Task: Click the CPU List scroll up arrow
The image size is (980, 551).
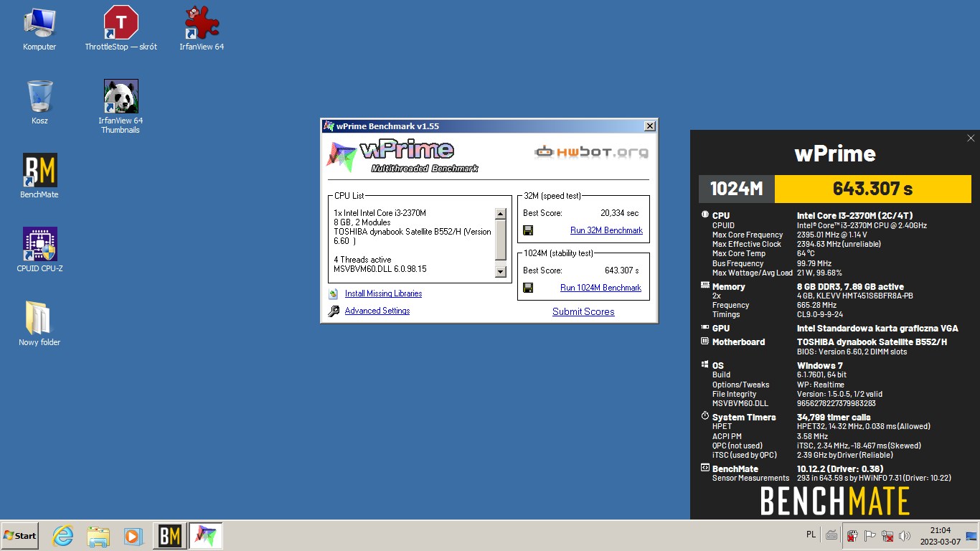Action: pos(501,214)
